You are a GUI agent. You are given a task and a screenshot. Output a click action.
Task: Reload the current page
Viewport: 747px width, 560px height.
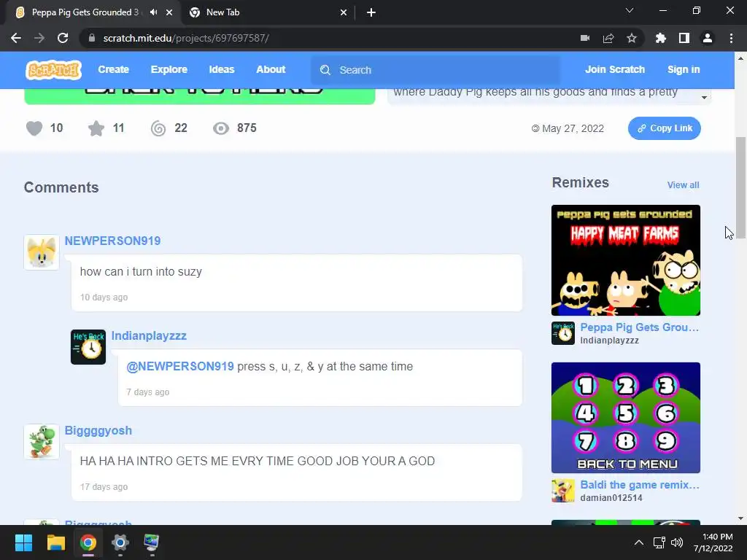click(x=63, y=38)
